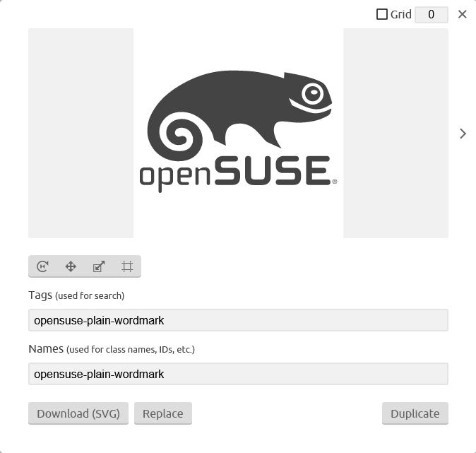Click the 'Grid' label text
The image size is (476, 453).
[x=400, y=14]
